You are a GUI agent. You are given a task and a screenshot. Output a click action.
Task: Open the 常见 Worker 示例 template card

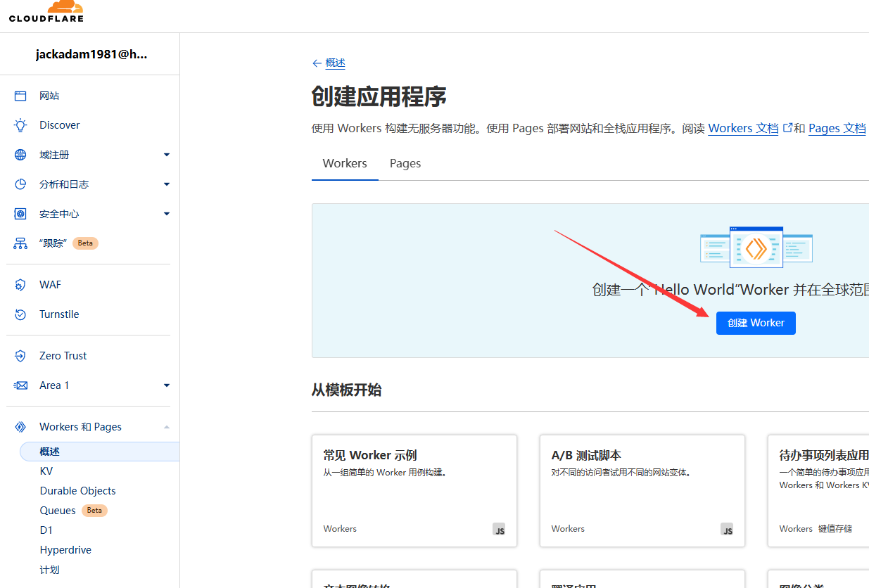[x=414, y=490]
